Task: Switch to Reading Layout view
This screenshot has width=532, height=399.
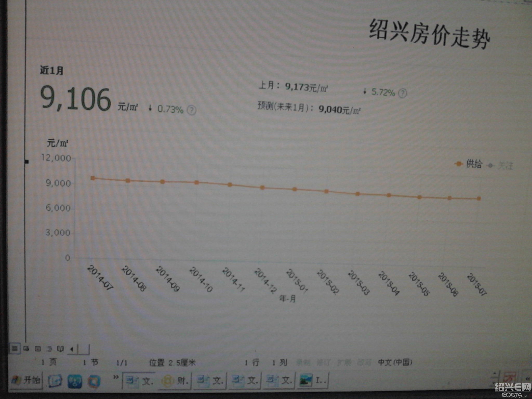Action: tap(60, 349)
